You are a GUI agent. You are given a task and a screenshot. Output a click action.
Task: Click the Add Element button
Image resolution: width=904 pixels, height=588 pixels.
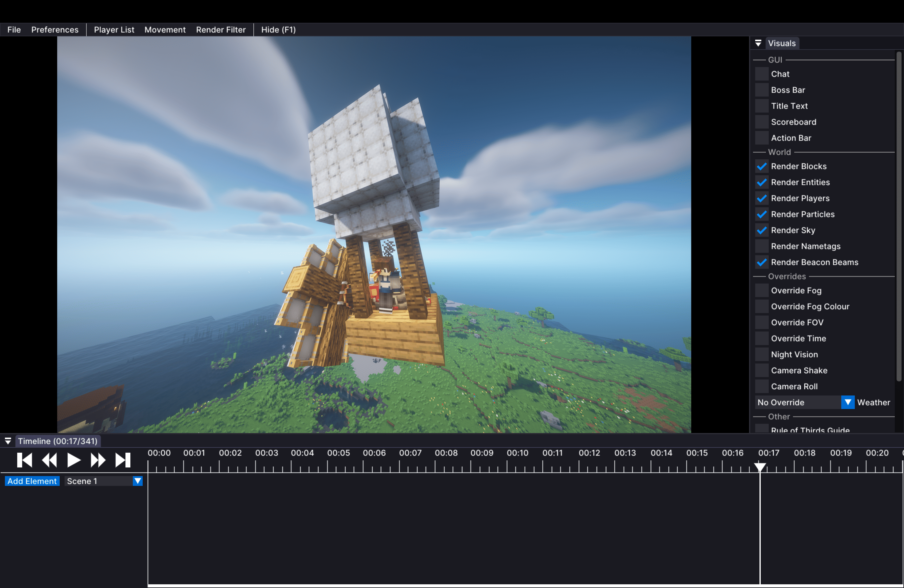tap(32, 481)
